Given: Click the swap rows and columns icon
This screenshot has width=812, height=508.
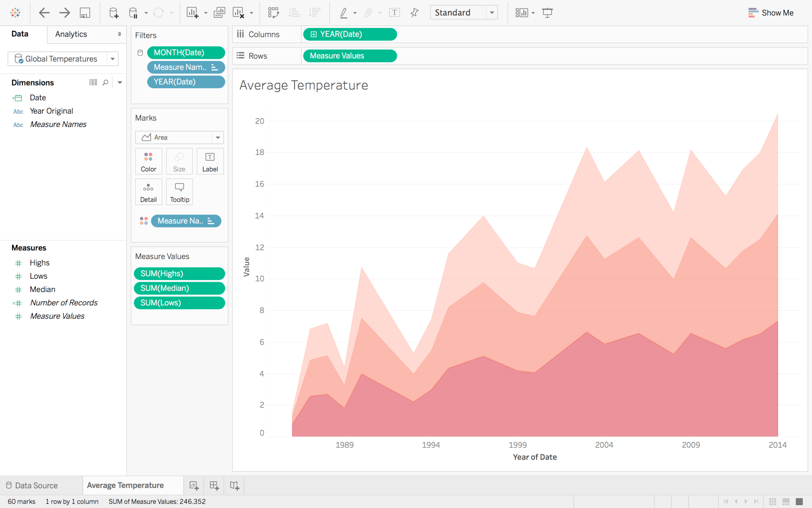Looking at the screenshot, I should [x=272, y=12].
